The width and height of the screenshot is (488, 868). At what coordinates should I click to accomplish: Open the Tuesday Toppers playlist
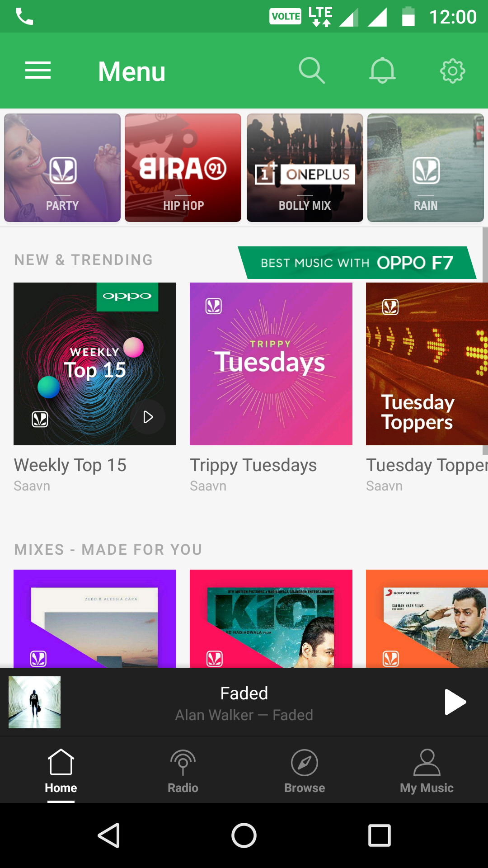click(427, 364)
